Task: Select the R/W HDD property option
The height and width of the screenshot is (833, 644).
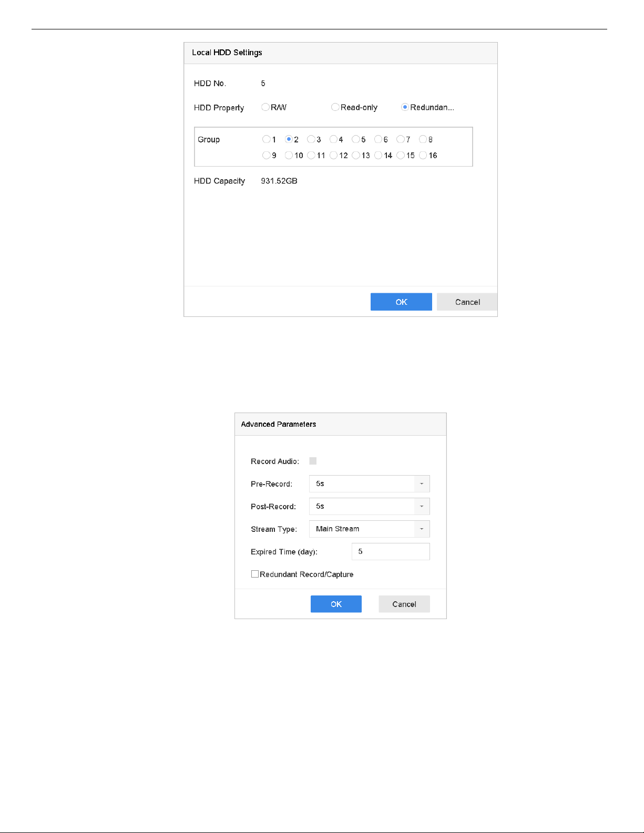Action: [x=265, y=107]
